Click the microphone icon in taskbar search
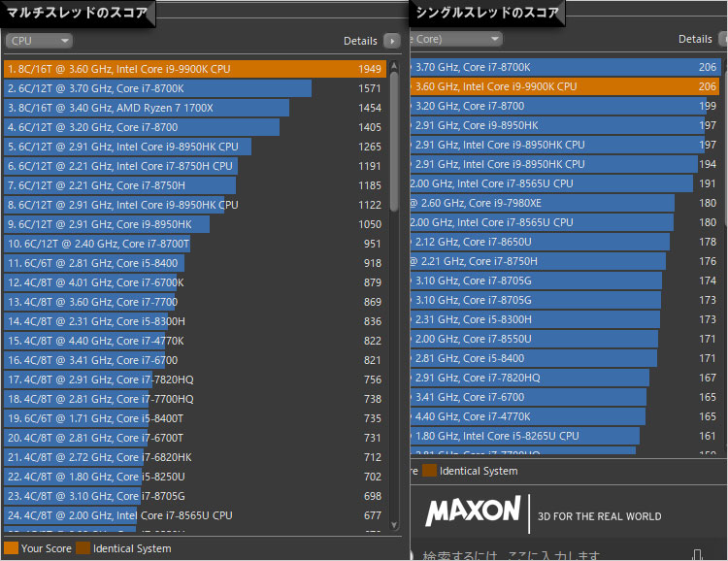The image size is (728, 561). 697,555
